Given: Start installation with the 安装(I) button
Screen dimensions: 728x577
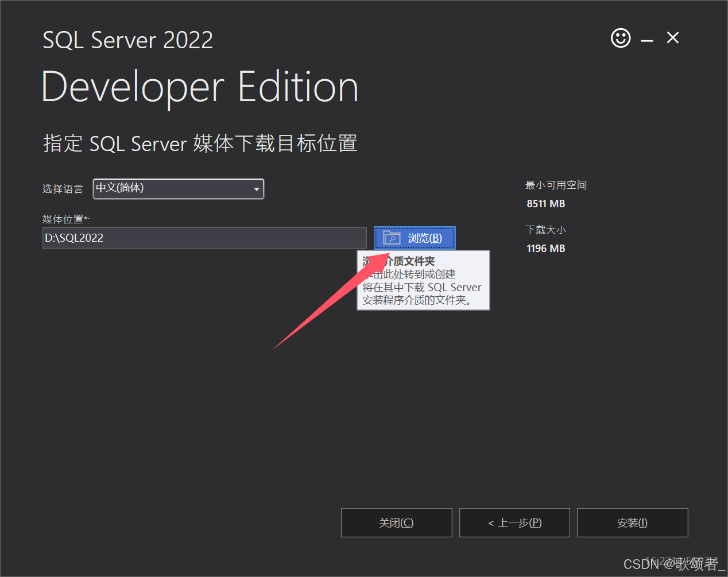Looking at the screenshot, I should point(632,522).
